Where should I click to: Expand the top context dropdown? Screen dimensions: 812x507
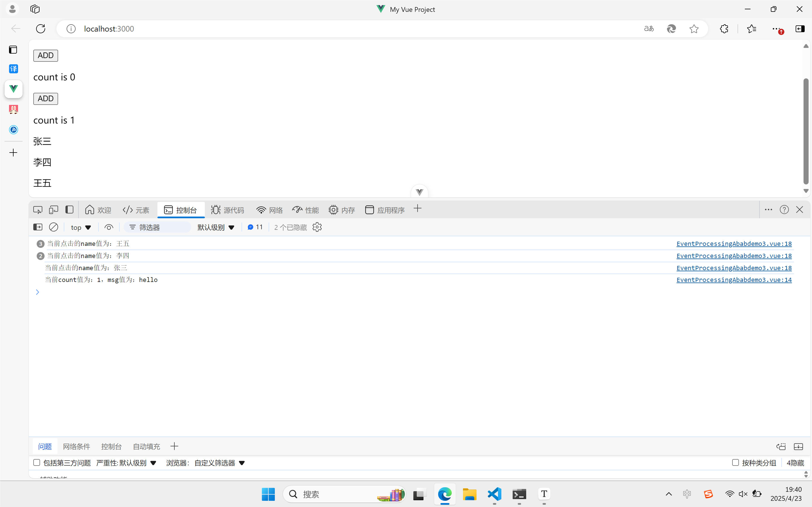point(81,227)
